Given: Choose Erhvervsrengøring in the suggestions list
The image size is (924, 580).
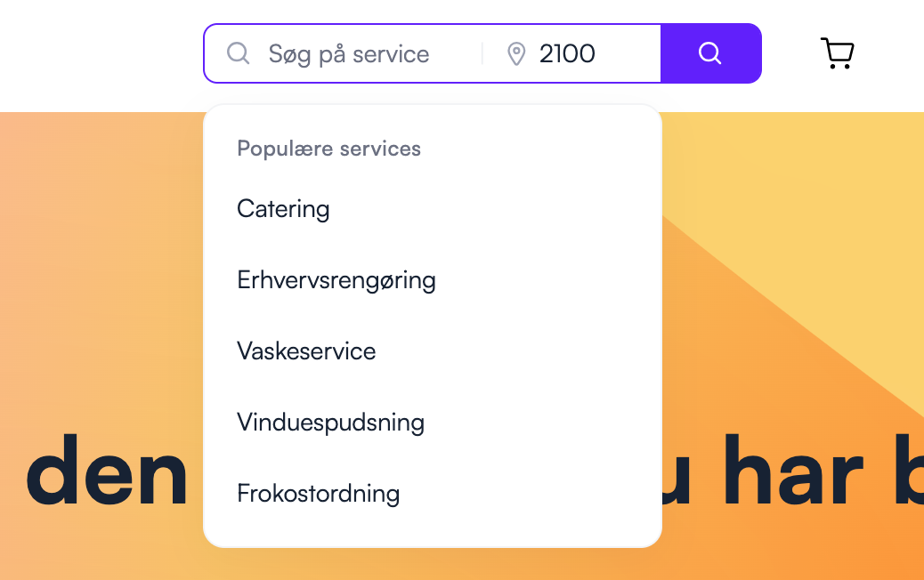Looking at the screenshot, I should pyautogui.click(x=336, y=280).
